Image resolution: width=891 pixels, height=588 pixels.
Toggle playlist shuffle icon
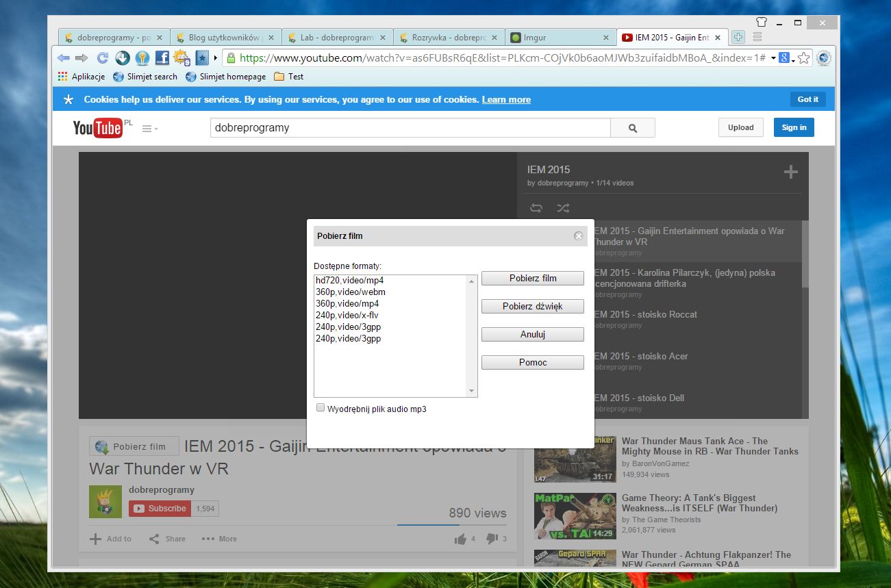(x=563, y=208)
